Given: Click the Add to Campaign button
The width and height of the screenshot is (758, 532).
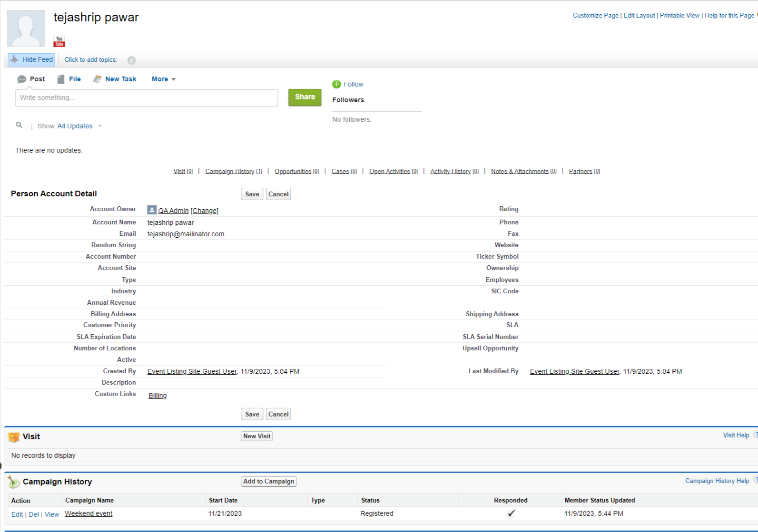Looking at the screenshot, I should pos(268,481).
